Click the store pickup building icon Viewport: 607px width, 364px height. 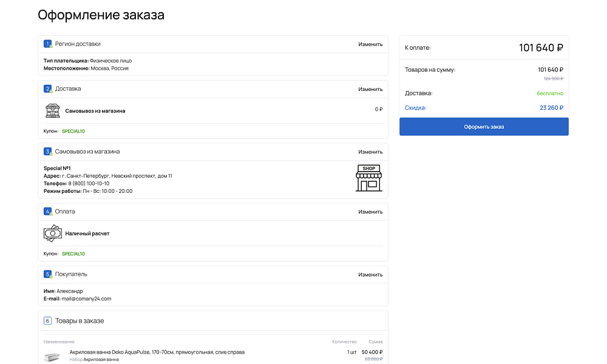[x=53, y=110]
